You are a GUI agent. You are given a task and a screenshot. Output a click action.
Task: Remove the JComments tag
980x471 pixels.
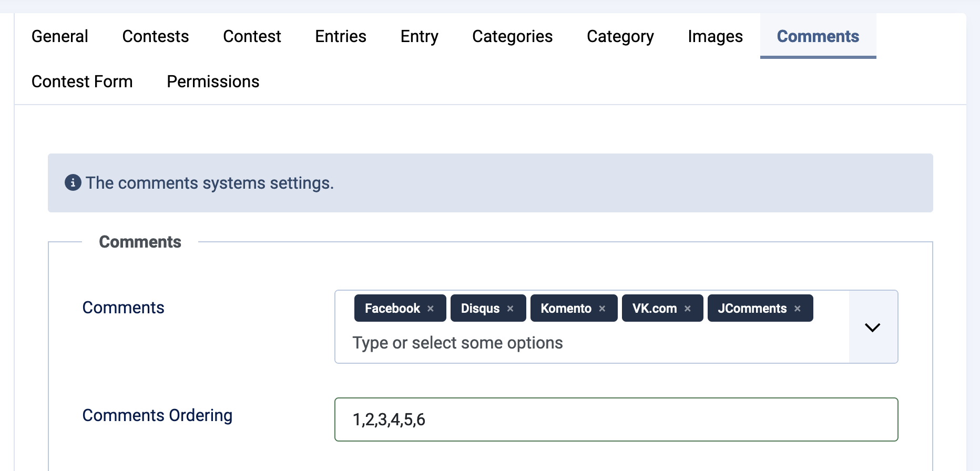click(x=798, y=309)
